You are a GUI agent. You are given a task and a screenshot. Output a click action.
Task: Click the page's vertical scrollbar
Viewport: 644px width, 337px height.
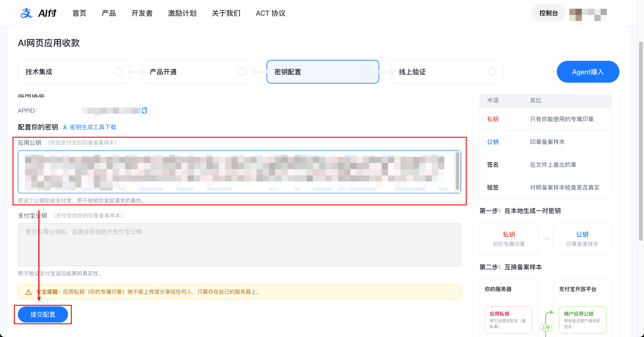click(x=640, y=141)
